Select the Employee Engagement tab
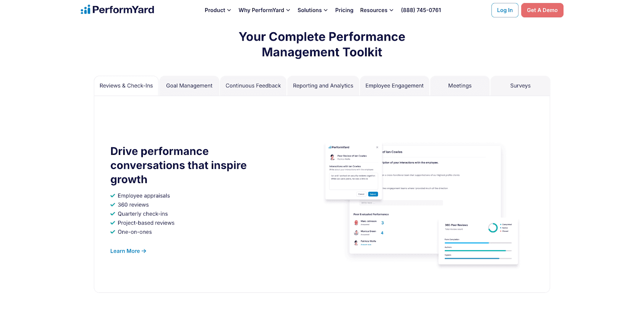 [x=394, y=86]
